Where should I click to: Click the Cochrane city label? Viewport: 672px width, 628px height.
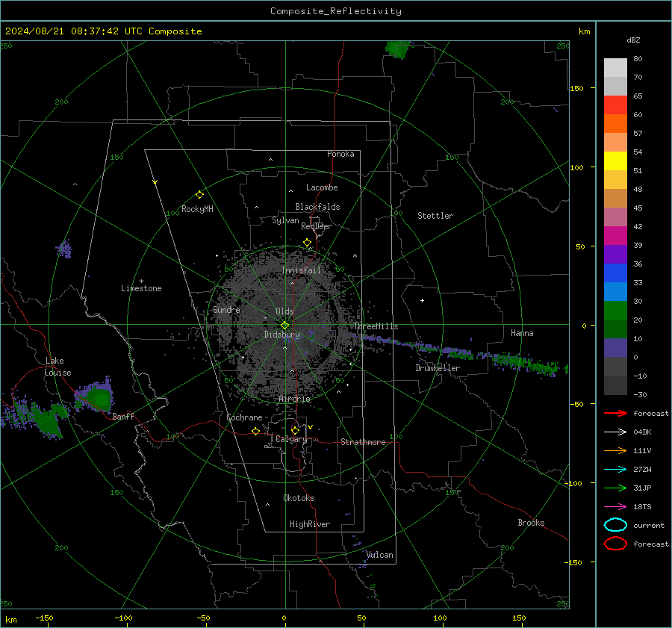(244, 417)
